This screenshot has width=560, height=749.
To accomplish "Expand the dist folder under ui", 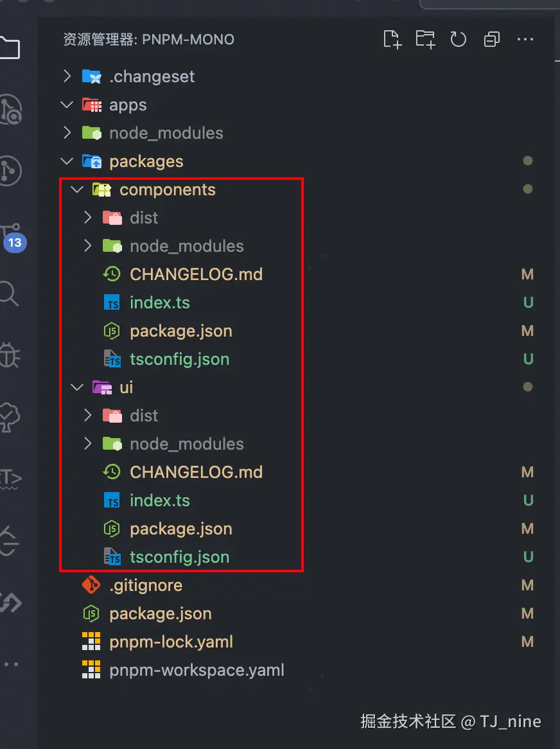I will 144,416.
